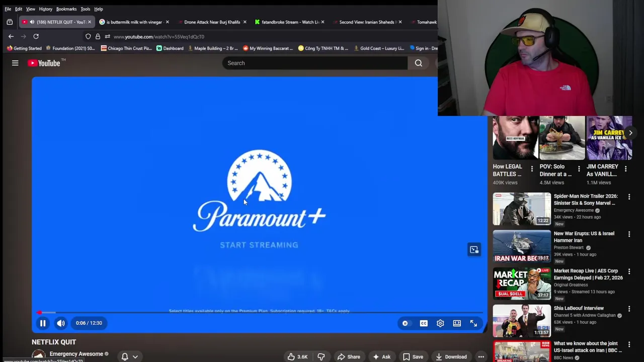644x362 pixels.
Task: Open the Help menu
Action: (99, 9)
